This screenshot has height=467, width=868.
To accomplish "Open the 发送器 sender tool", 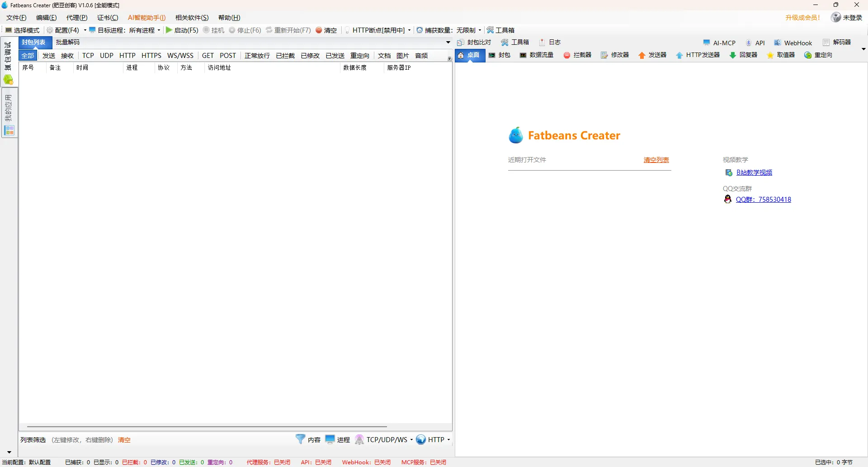I will click(652, 55).
